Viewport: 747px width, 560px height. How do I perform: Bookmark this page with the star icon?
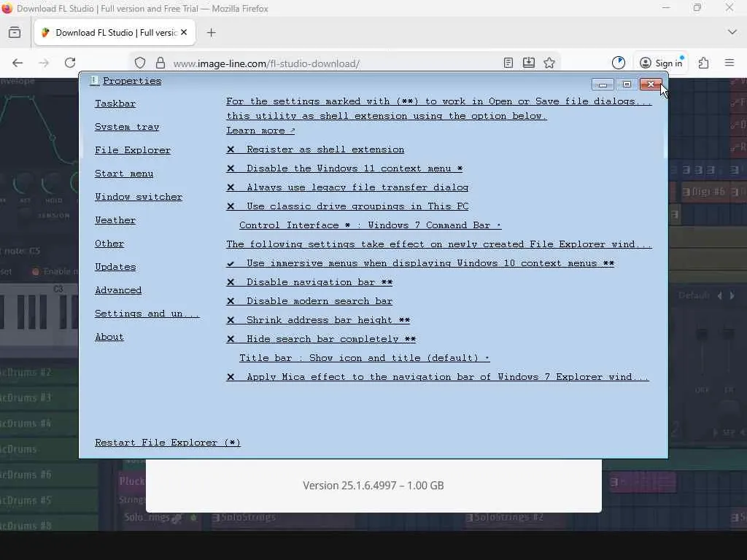tap(549, 63)
